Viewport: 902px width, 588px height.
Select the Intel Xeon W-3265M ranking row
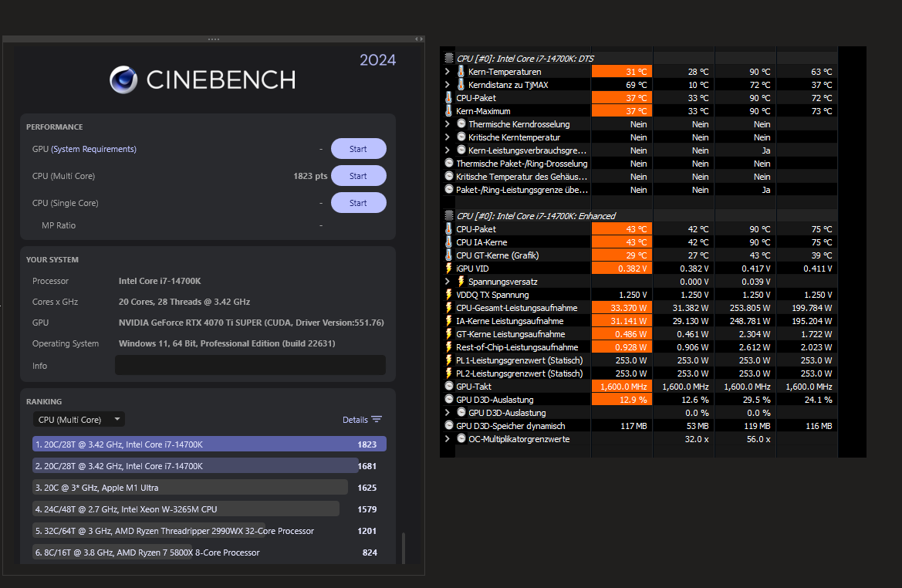[209, 509]
